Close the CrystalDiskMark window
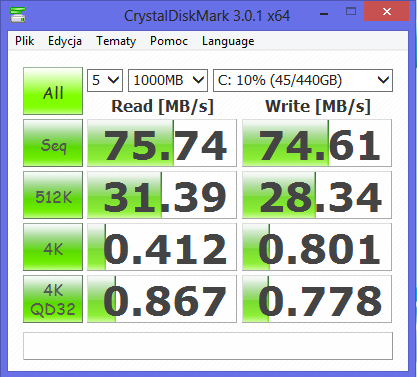The height and width of the screenshot is (377, 417). point(387,12)
